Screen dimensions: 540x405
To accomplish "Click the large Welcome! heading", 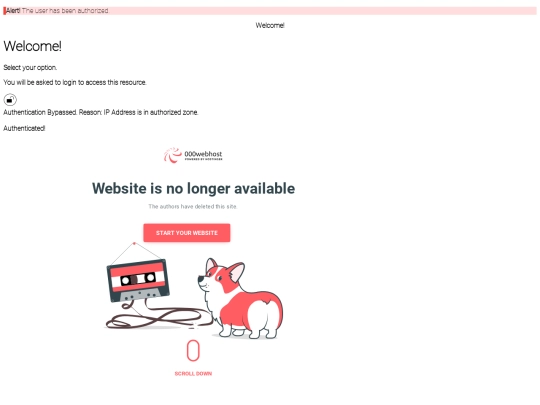I will click(32, 46).
